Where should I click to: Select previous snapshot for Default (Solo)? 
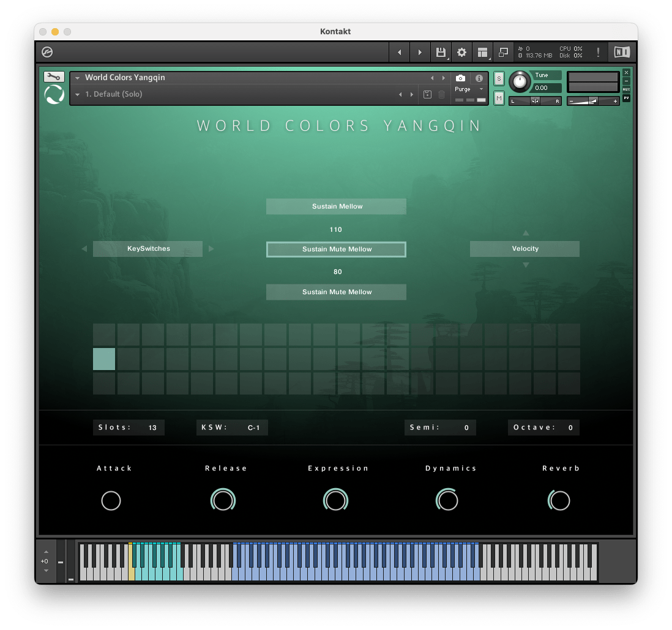[400, 95]
